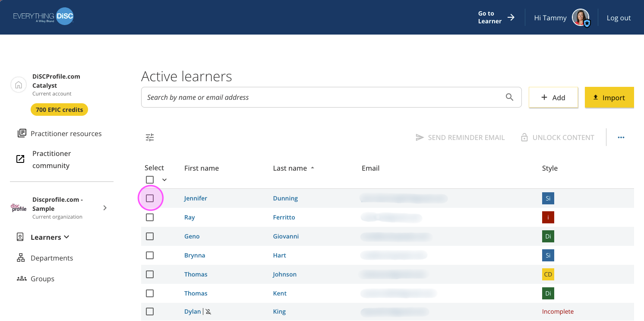The image size is (644, 321).
Task: Open Geno's first name link
Action: pos(192,236)
